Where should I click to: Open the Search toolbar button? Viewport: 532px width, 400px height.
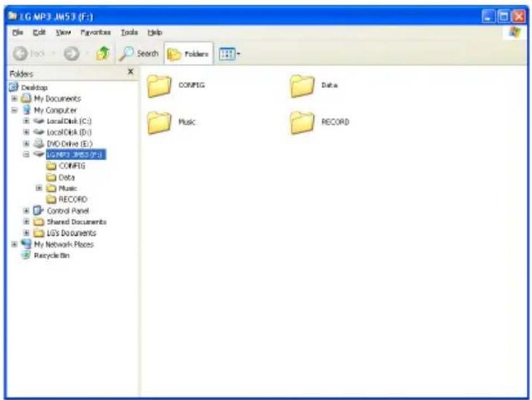tap(139, 54)
